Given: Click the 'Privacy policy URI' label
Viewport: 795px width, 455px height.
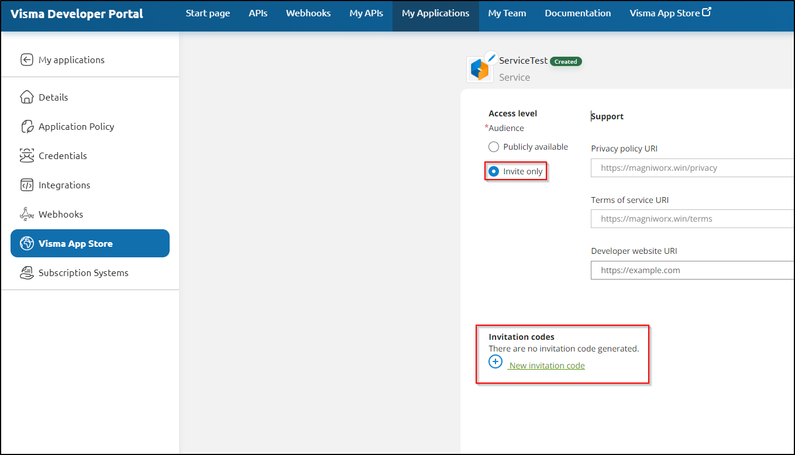Looking at the screenshot, I should [x=624, y=149].
